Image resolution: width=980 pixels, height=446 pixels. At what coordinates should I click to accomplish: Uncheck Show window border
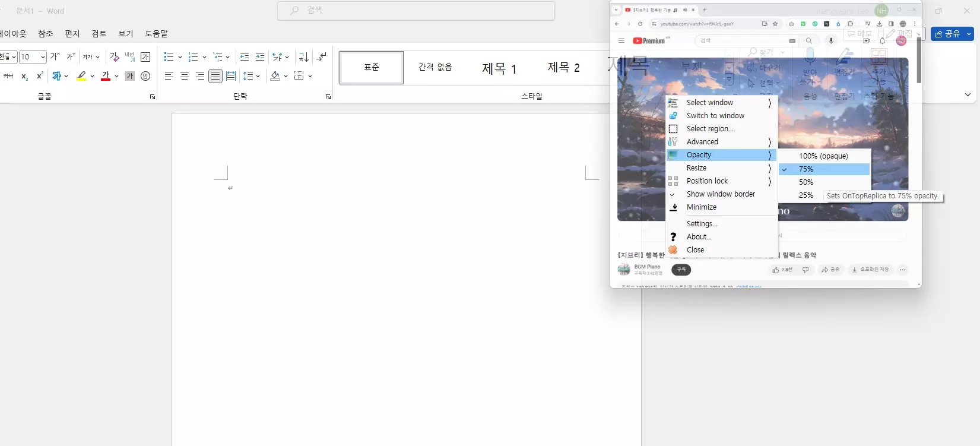722,194
